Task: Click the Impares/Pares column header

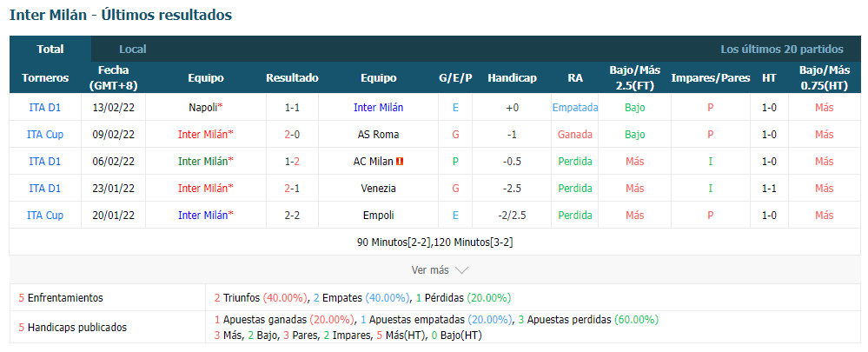Action: point(710,78)
